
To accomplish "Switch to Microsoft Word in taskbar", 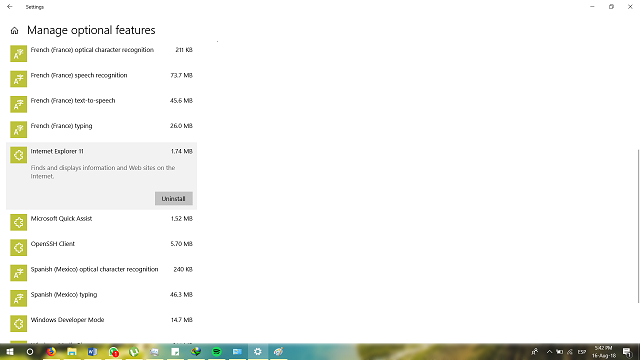I will pyautogui.click(x=93, y=351).
